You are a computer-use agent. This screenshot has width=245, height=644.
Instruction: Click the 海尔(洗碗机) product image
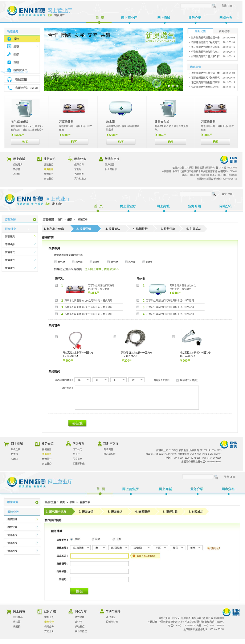coord(24,108)
